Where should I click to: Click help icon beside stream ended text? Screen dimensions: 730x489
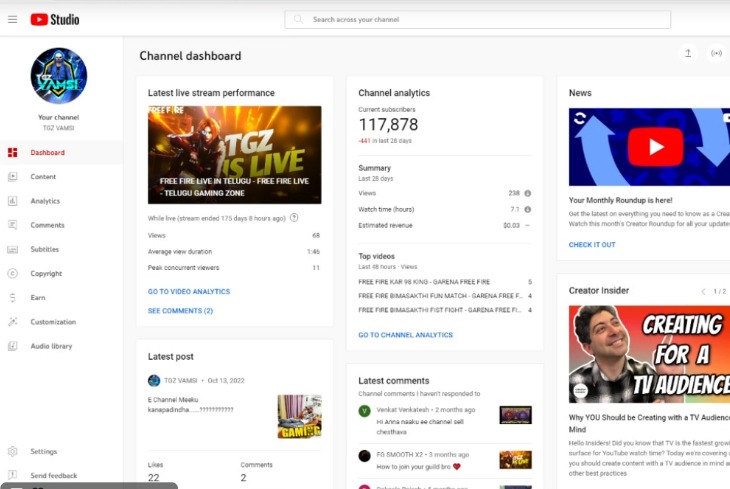click(294, 217)
